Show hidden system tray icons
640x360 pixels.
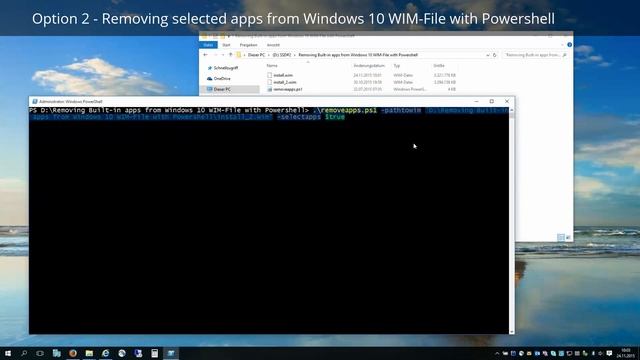(x=497, y=353)
